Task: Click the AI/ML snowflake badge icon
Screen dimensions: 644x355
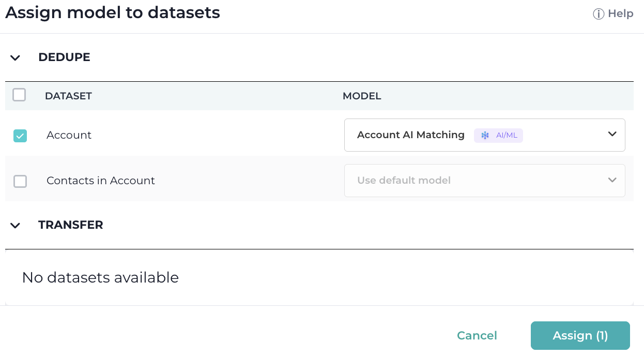Action: tap(485, 136)
